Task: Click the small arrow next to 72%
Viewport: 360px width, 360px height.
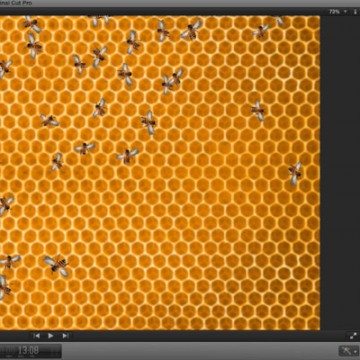Action: 345,12
